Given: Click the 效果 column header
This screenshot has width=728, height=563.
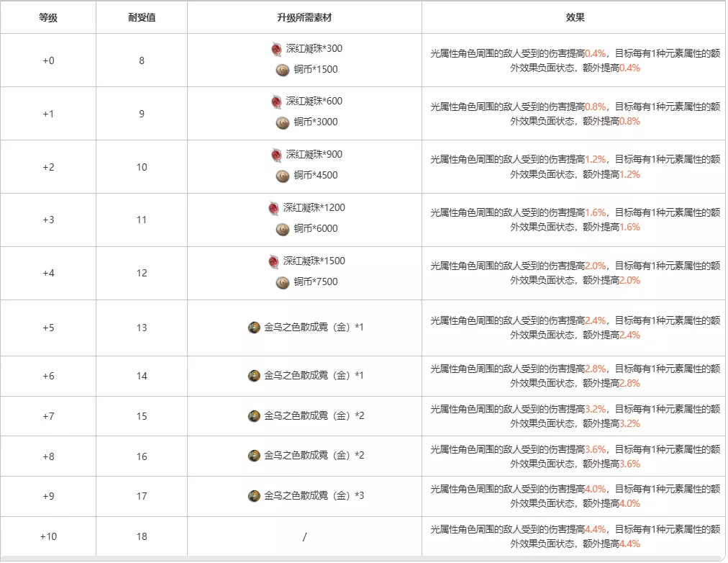Looking at the screenshot, I should coord(575,17).
